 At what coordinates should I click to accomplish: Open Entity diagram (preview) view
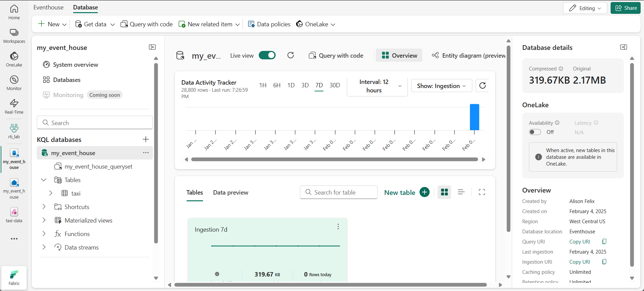(469, 56)
